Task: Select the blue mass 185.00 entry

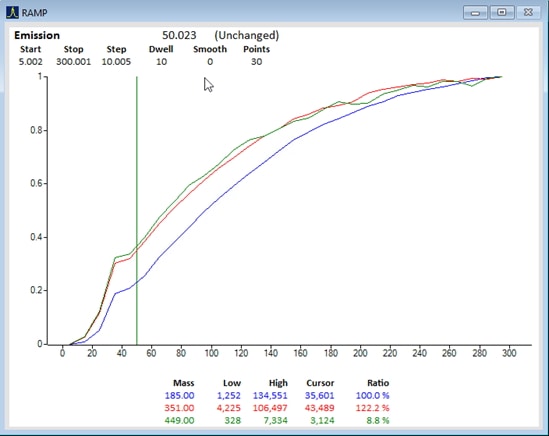Action: point(179,396)
